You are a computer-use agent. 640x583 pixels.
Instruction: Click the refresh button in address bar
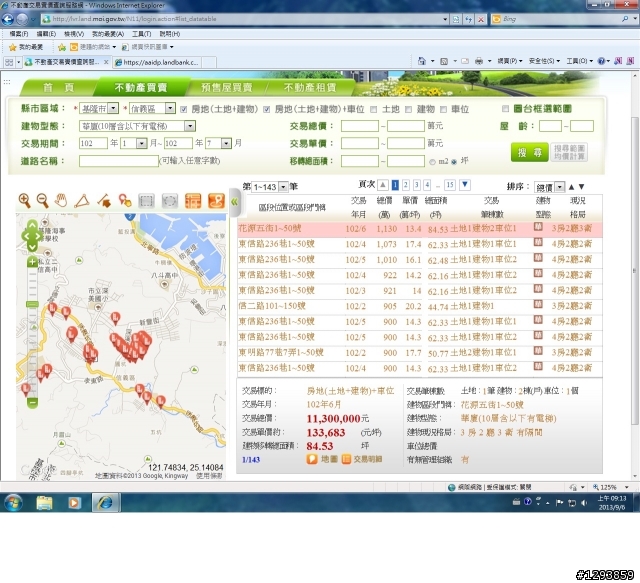(469, 19)
